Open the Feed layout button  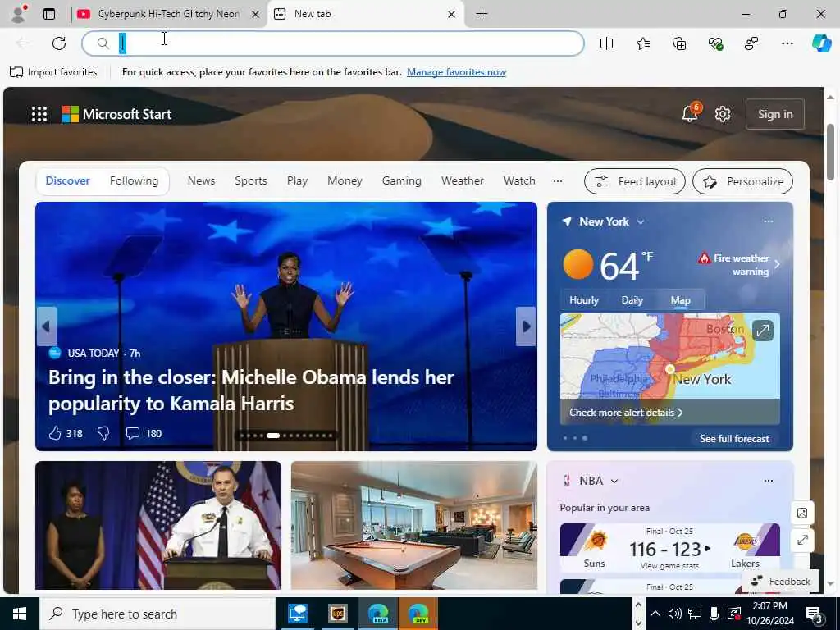[x=635, y=181]
